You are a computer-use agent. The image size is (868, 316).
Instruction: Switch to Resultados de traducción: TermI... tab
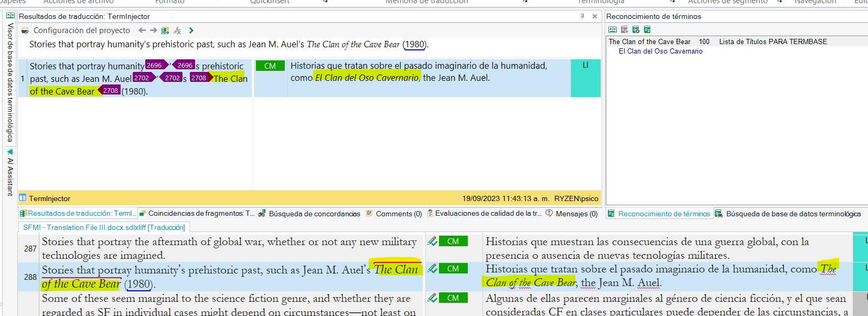coord(78,213)
